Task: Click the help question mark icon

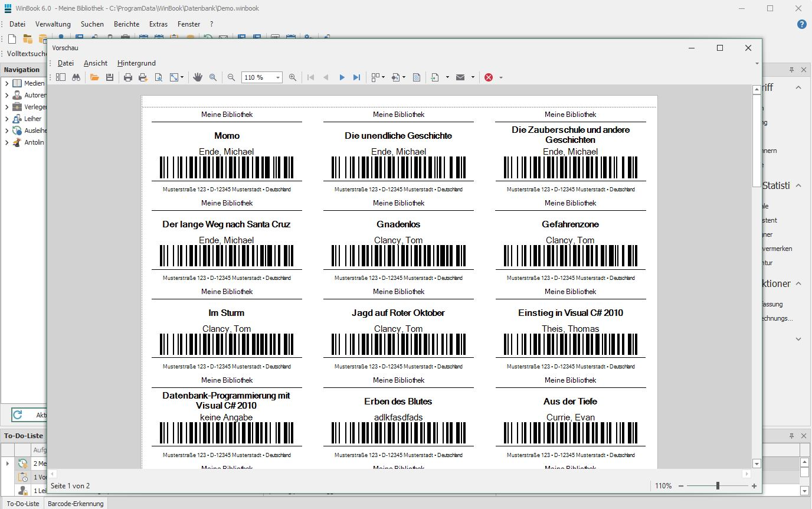Action: click(801, 24)
